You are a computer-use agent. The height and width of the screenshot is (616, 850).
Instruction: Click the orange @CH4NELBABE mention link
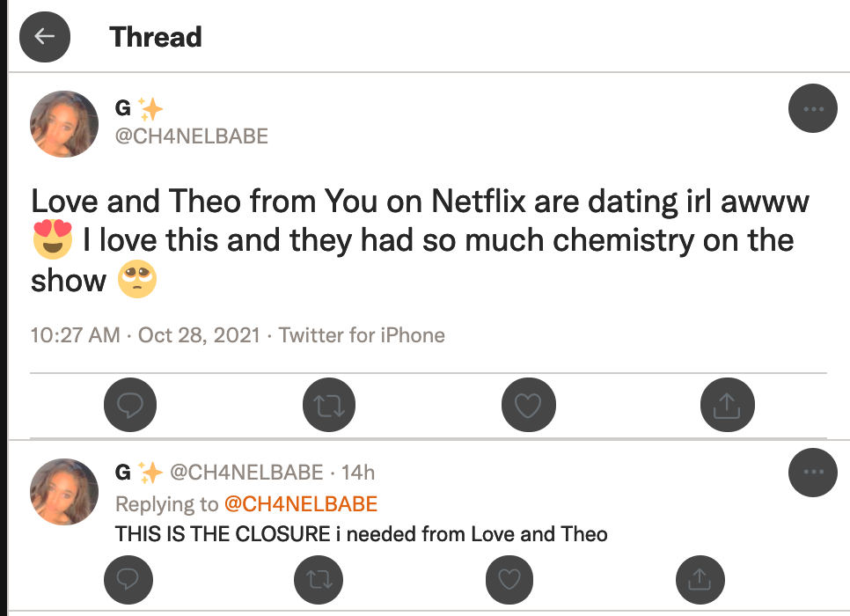click(x=301, y=504)
